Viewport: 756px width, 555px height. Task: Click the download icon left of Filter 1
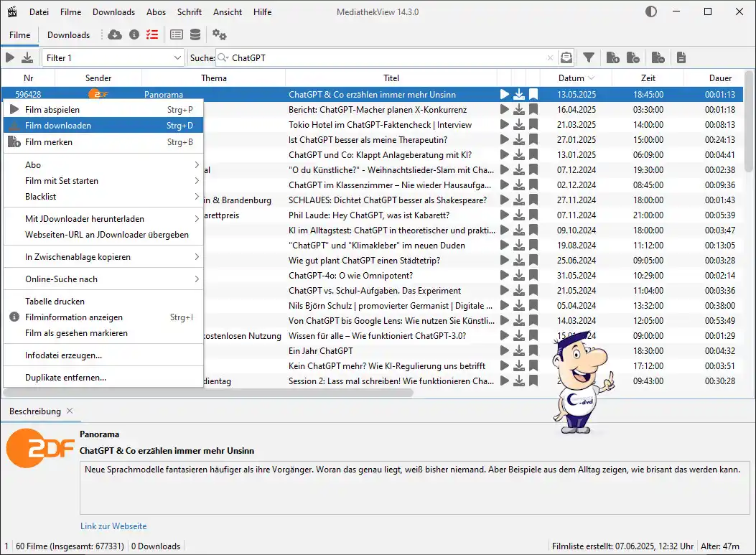point(27,58)
